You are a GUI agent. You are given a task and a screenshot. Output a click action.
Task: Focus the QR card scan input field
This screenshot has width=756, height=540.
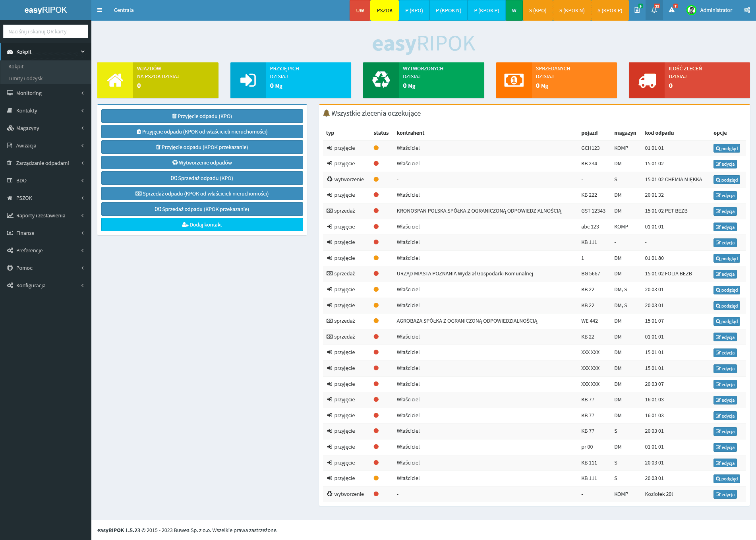point(46,31)
